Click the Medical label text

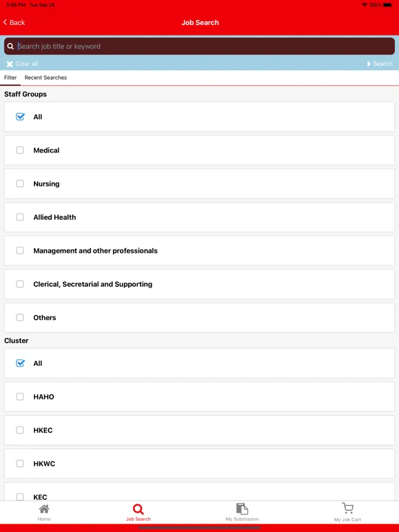[46, 150]
